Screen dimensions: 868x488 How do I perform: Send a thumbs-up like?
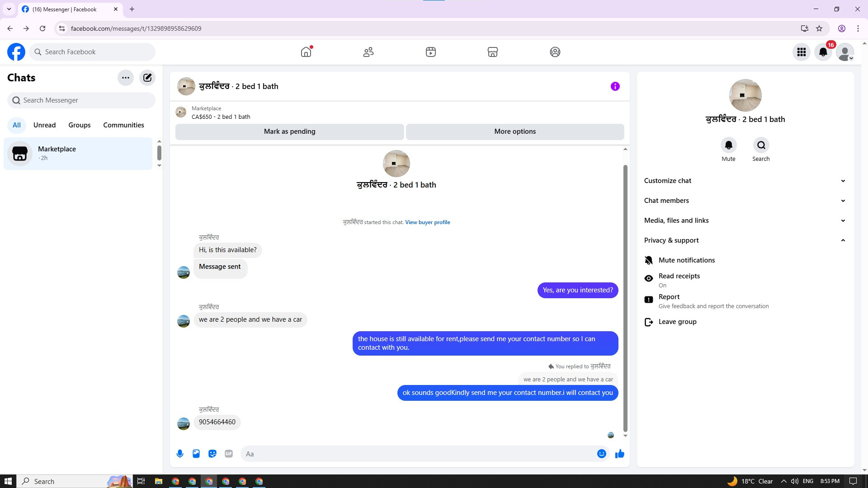(619, 454)
